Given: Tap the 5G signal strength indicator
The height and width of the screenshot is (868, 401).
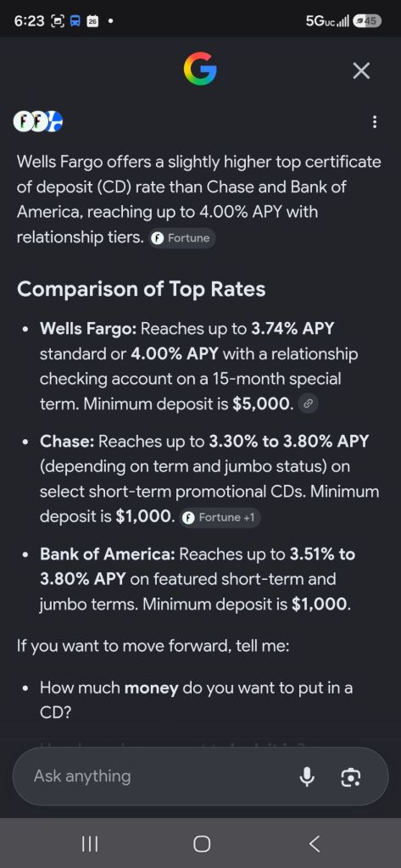Looking at the screenshot, I should 328,21.
